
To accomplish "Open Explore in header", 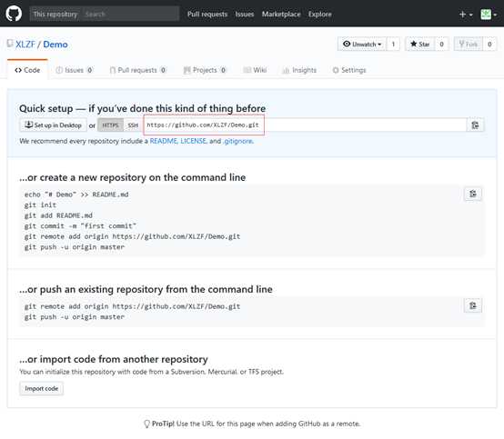I will (x=320, y=15).
